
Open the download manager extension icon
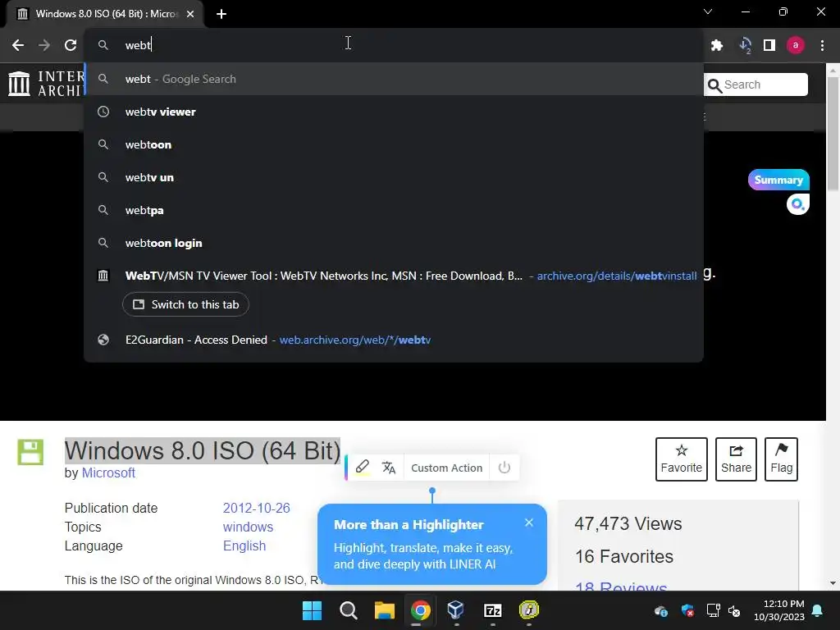pos(745,46)
